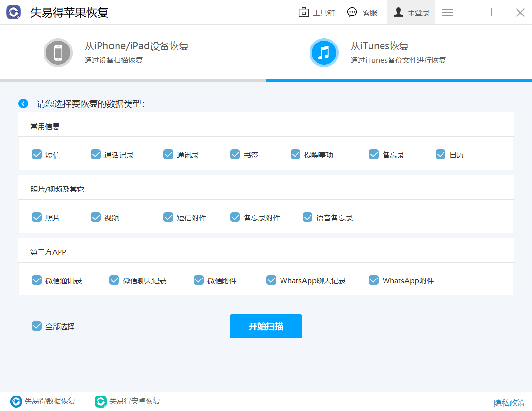Viewport: 532px width, 411px height.
Task: Uncheck the 语音备忘录 checkbox
Action: (x=308, y=217)
